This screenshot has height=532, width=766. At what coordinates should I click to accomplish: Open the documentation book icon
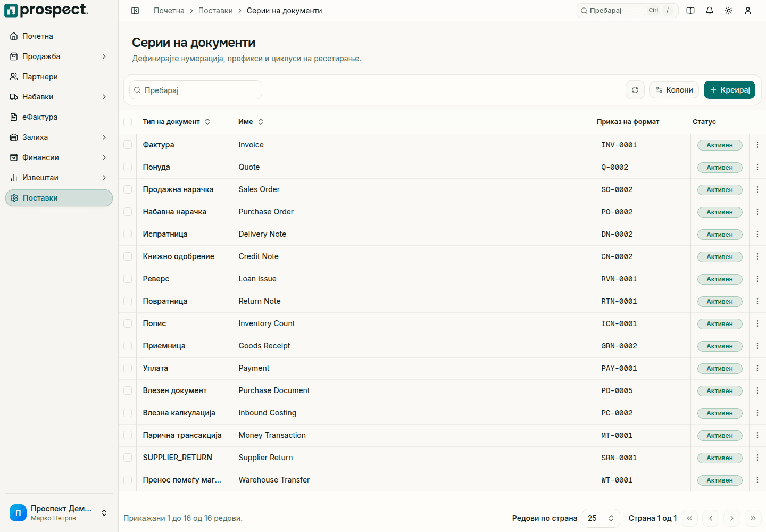point(690,11)
